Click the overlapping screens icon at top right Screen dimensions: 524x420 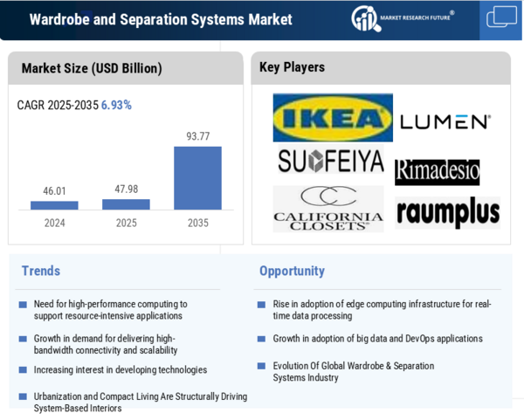(501, 17)
